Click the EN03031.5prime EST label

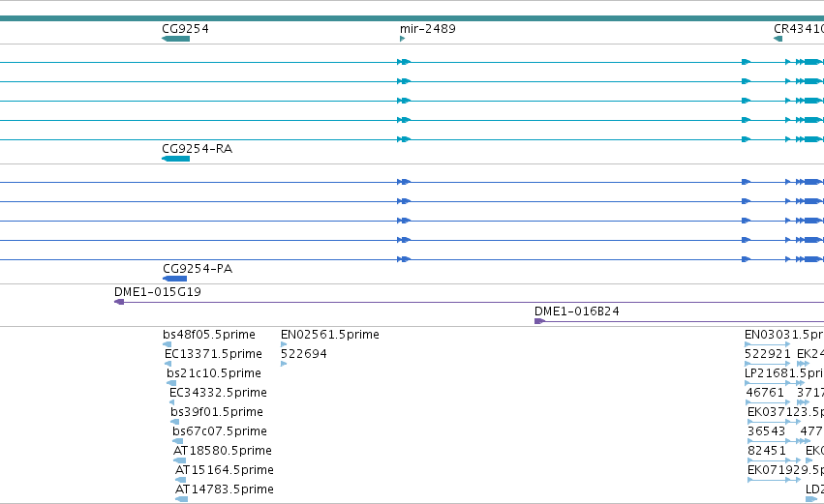point(784,335)
